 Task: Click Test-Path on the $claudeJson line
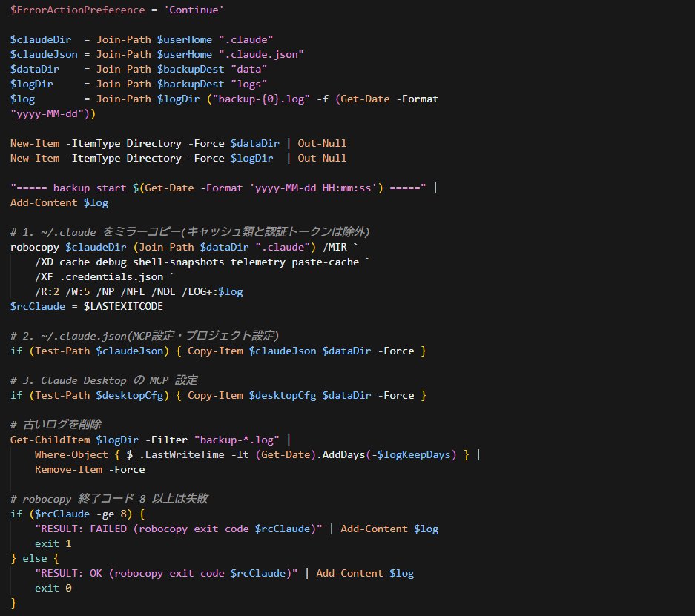point(62,351)
